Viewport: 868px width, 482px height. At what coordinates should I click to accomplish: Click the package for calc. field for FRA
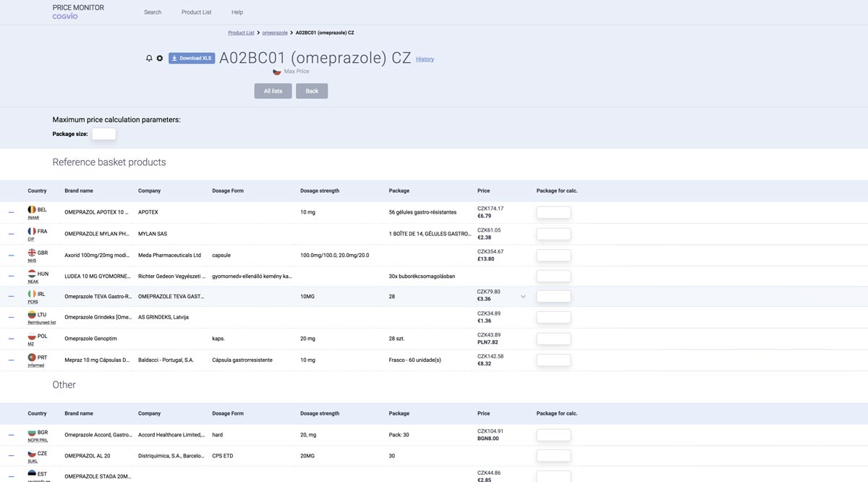[553, 234]
